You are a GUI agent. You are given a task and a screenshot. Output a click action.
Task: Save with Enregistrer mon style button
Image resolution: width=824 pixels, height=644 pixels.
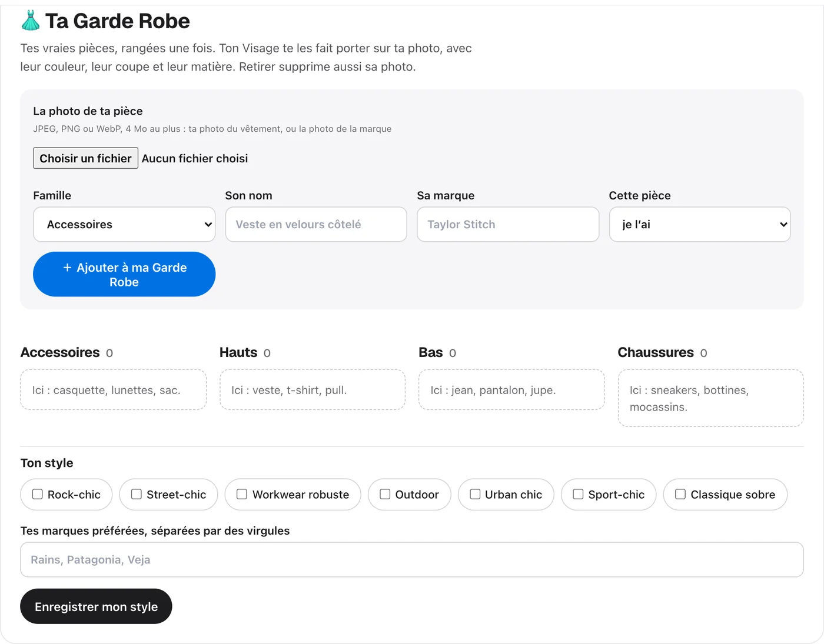96,606
